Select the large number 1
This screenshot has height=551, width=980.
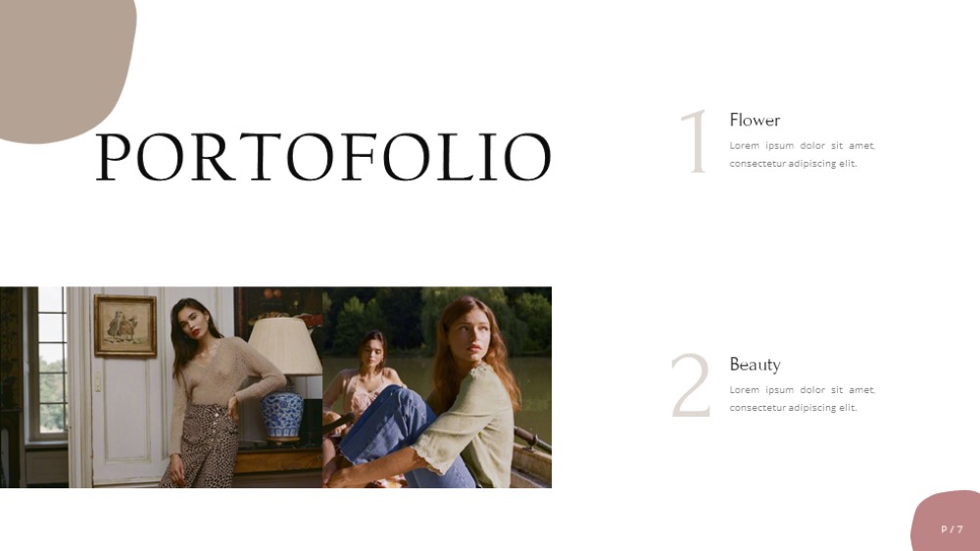click(x=695, y=141)
